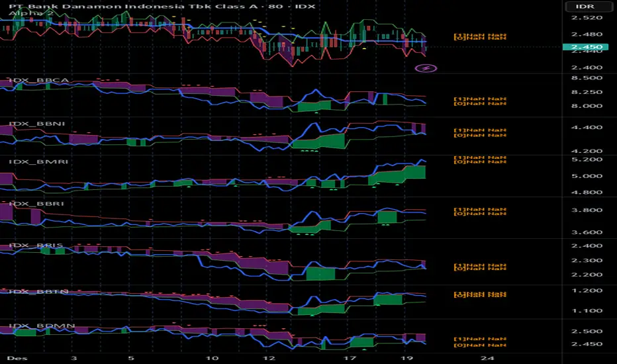This screenshot has width=617, height=364.
Task: Click price level 4.200 in BBNI pane
Action: coord(587,151)
